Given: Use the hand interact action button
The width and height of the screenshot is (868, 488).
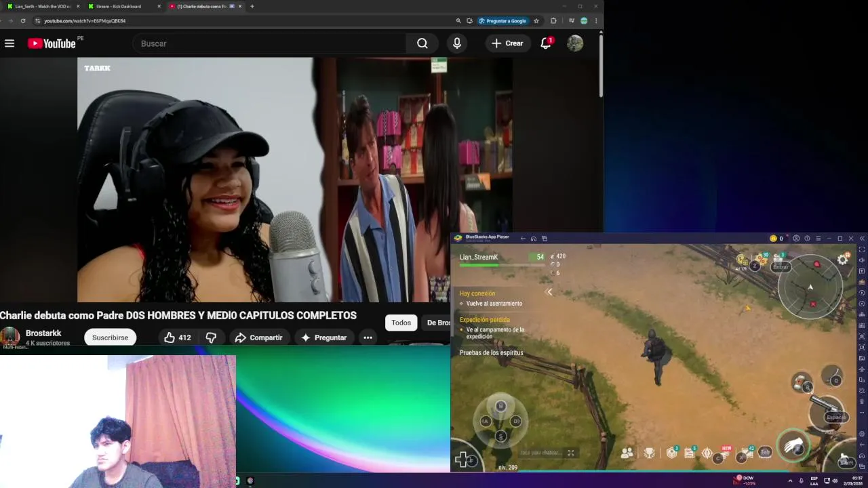Looking at the screenshot, I should coord(793,447).
